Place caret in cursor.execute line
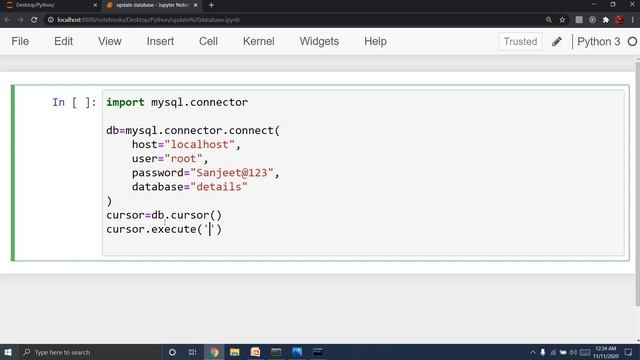Screen dimensions: 640x360 164,229
